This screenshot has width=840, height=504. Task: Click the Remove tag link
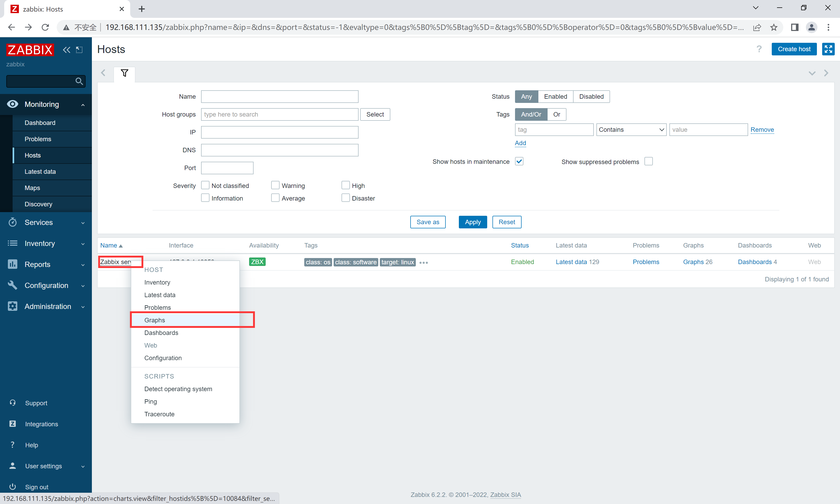click(762, 129)
